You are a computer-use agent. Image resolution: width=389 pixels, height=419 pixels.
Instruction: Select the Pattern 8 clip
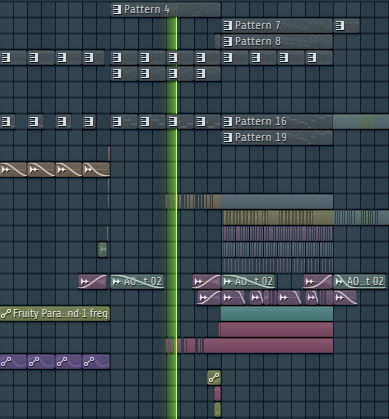(277, 42)
